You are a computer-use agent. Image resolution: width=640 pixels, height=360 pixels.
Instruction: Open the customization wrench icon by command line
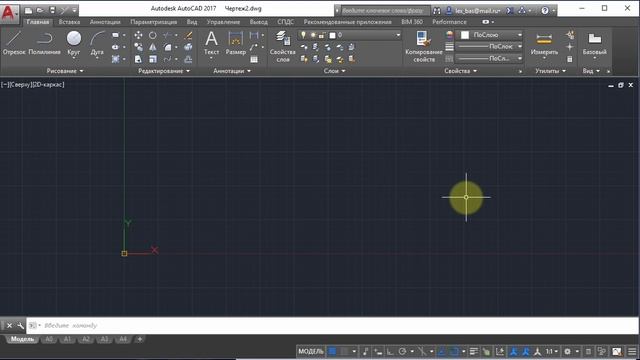pos(20,325)
